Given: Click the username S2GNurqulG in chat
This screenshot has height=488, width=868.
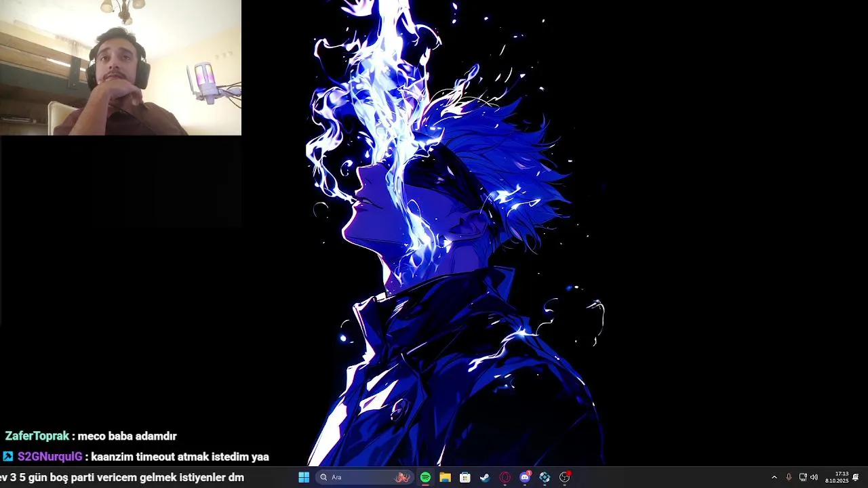Looking at the screenshot, I should [x=50, y=457].
